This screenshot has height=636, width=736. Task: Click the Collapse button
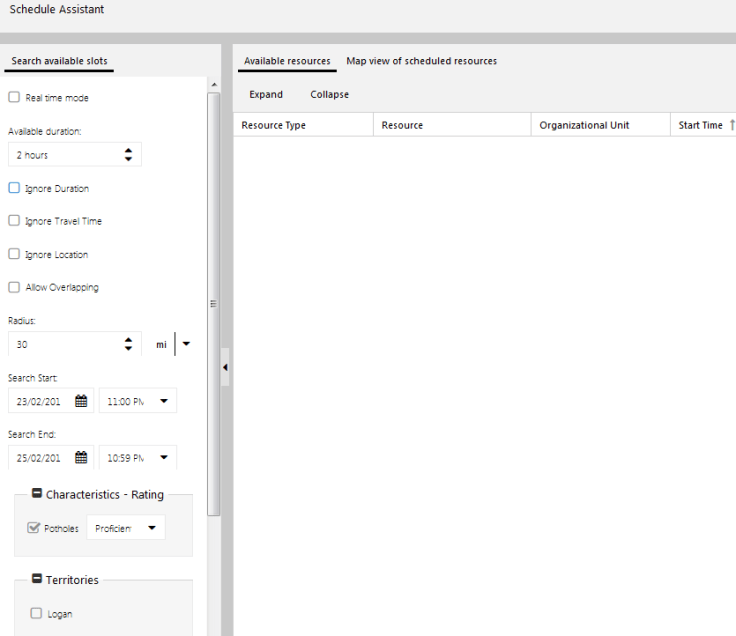point(329,94)
